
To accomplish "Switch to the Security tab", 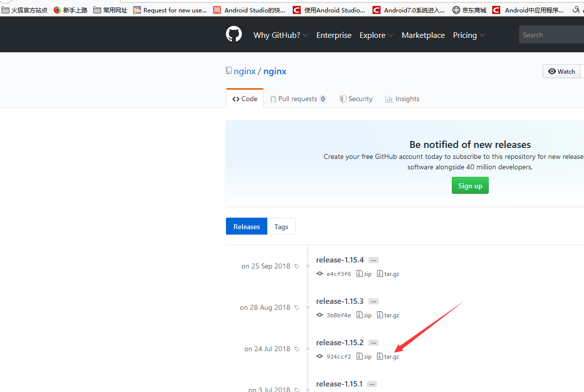I will [356, 99].
